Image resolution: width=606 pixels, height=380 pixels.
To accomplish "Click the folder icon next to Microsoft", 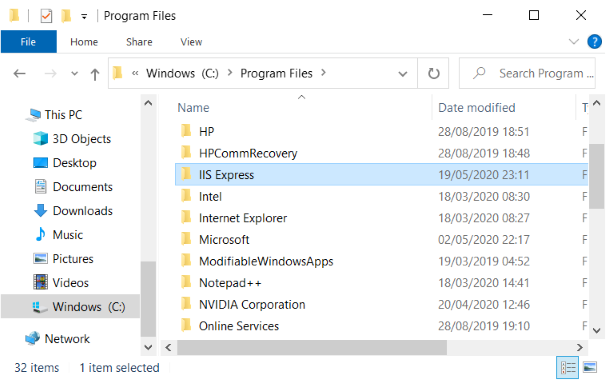I will (186, 239).
